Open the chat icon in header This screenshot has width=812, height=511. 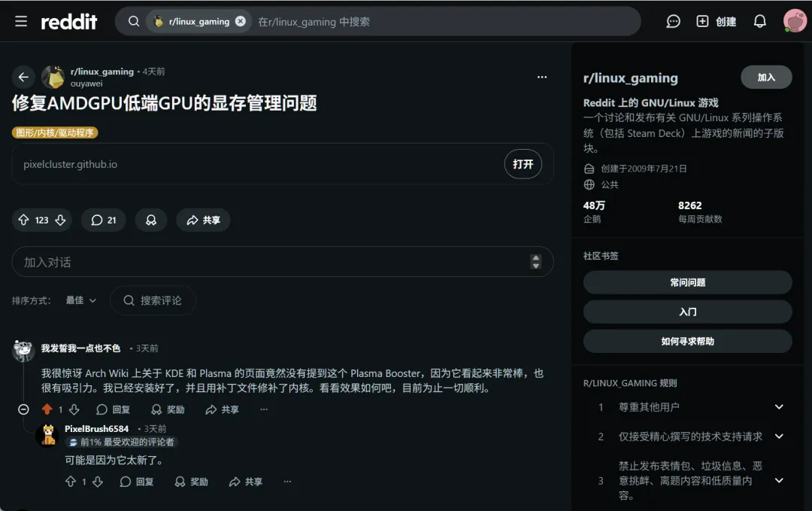coord(673,21)
